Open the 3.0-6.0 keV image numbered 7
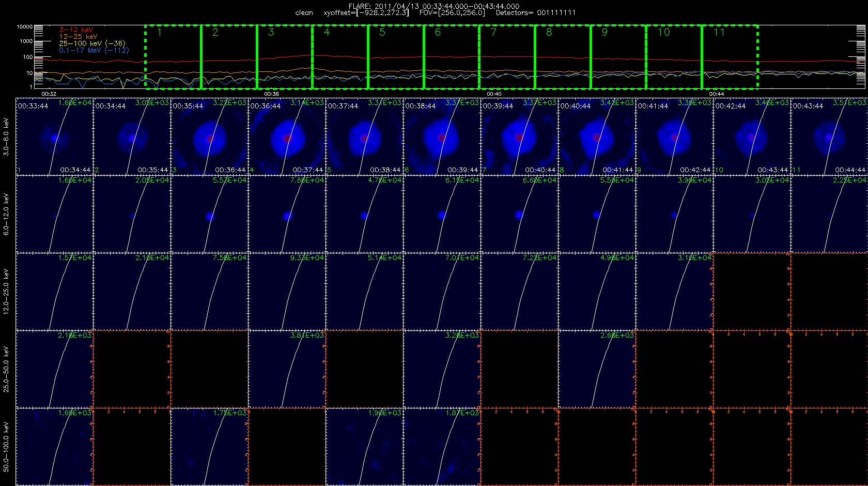 tap(520, 136)
